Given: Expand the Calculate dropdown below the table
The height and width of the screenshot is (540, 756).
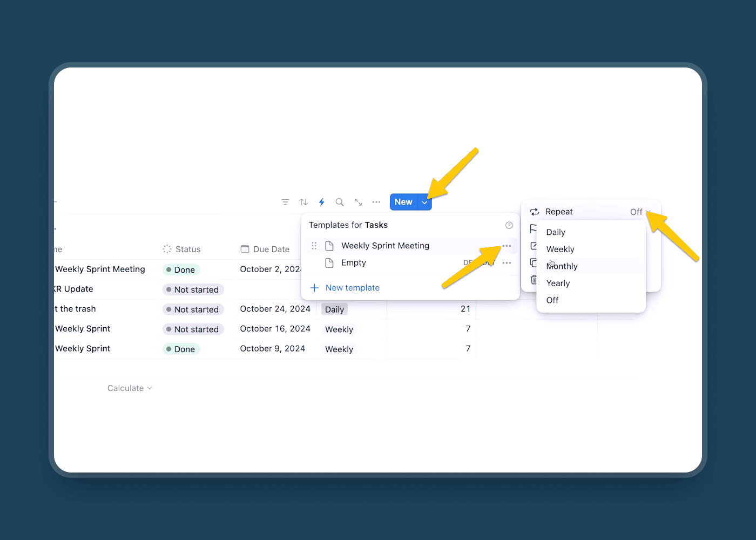Looking at the screenshot, I should pyautogui.click(x=130, y=388).
